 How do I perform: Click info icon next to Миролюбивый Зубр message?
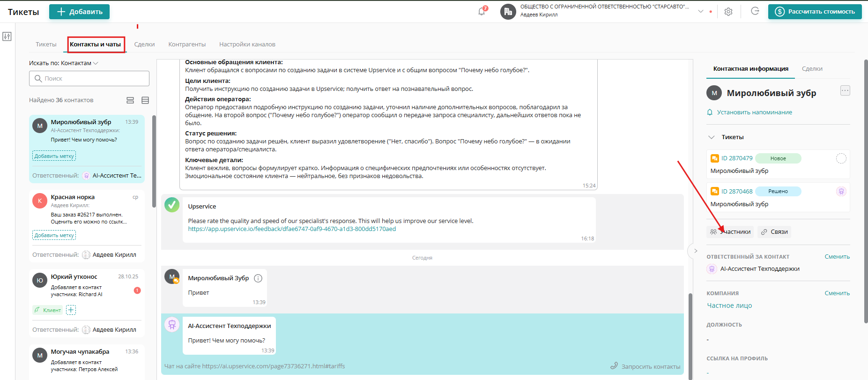(x=258, y=278)
